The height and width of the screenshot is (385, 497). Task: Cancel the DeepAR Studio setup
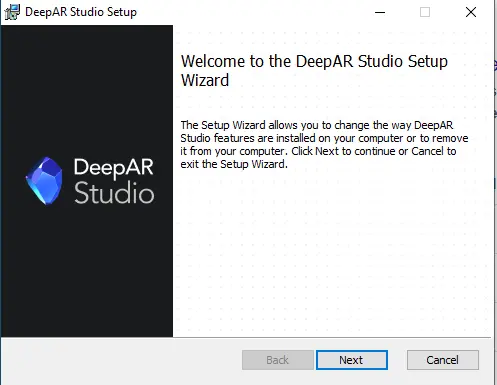point(443,360)
